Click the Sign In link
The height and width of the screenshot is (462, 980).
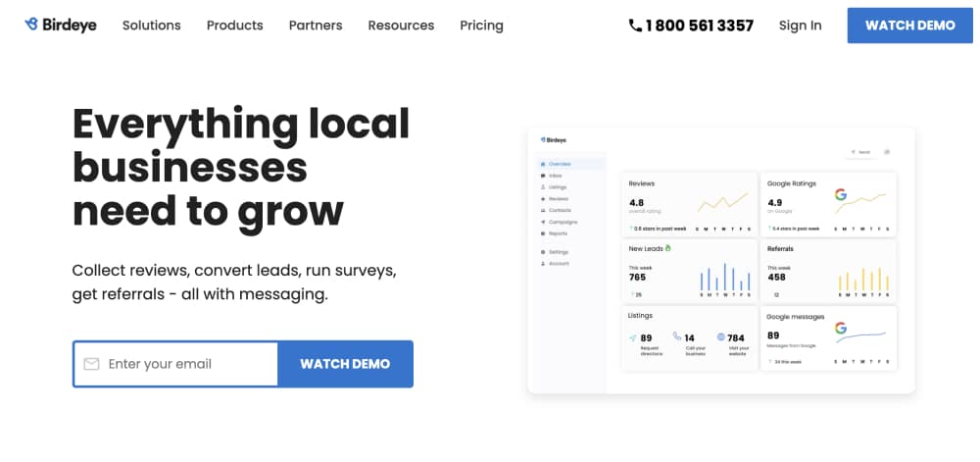(800, 26)
